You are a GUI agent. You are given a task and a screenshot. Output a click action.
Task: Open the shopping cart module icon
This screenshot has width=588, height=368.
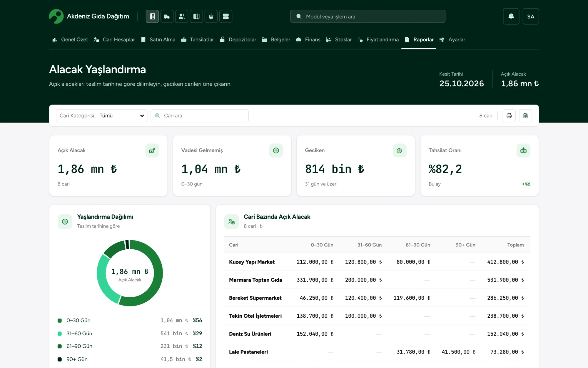[211, 16]
